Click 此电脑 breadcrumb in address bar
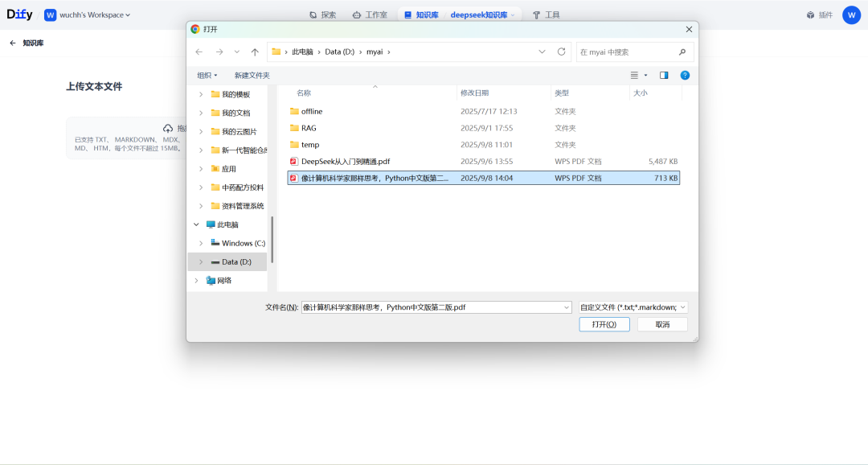This screenshot has width=868, height=465. [302, 51]
